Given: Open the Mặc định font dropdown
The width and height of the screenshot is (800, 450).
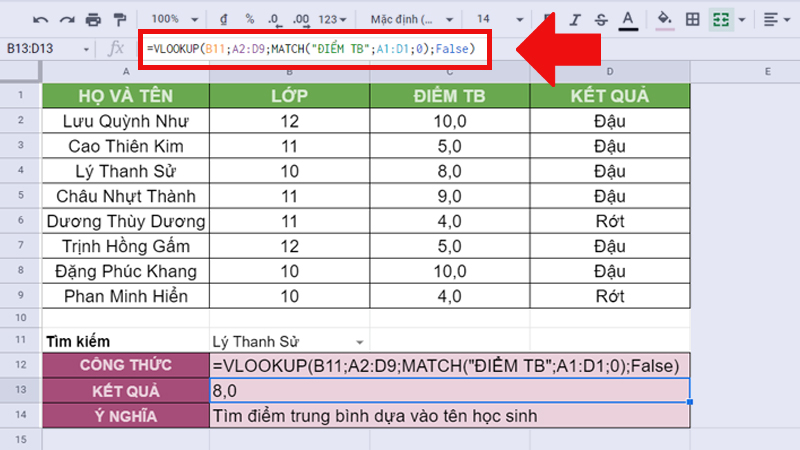Looking at the screenshot, I should click(x=412, y=19).
